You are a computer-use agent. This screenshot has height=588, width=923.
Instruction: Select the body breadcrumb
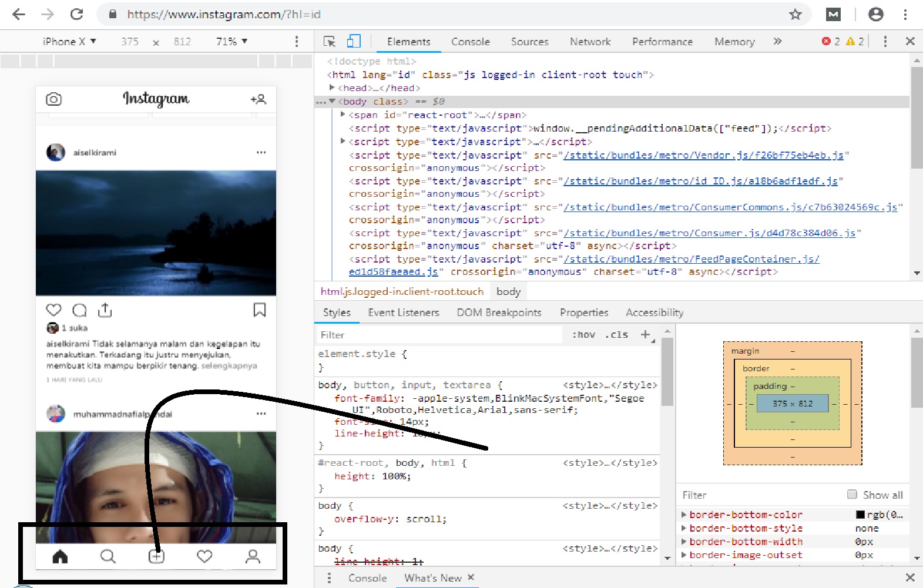click(508, 291)
